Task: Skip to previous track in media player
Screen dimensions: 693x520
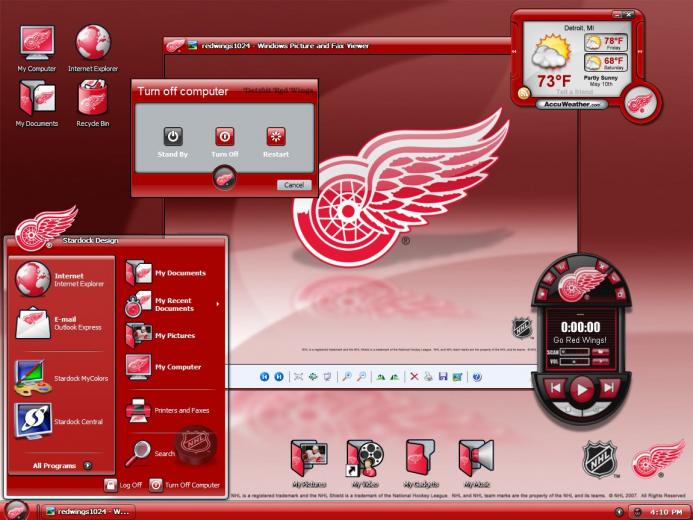Action: [x=556, y=388]
